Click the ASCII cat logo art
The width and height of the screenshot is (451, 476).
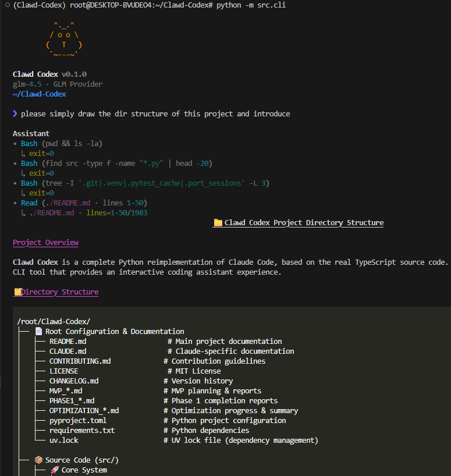pyautogui.click(x=64, y=39)
